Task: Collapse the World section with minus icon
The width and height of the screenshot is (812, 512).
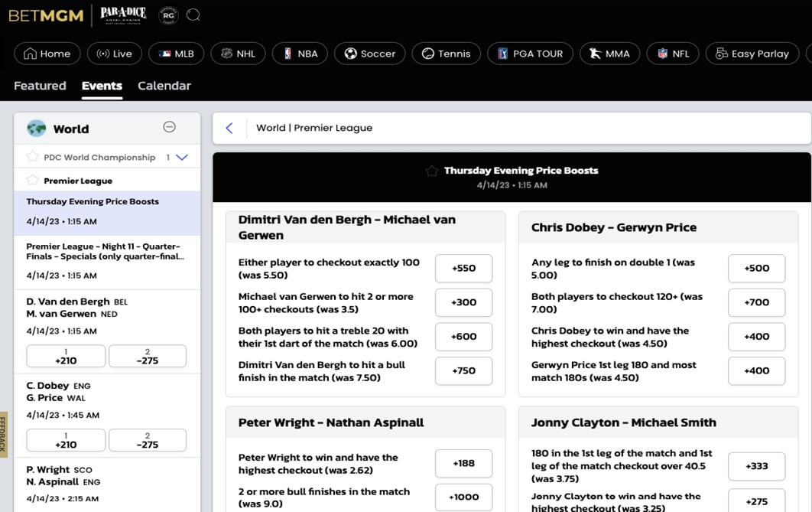Action: click(169, 127)
